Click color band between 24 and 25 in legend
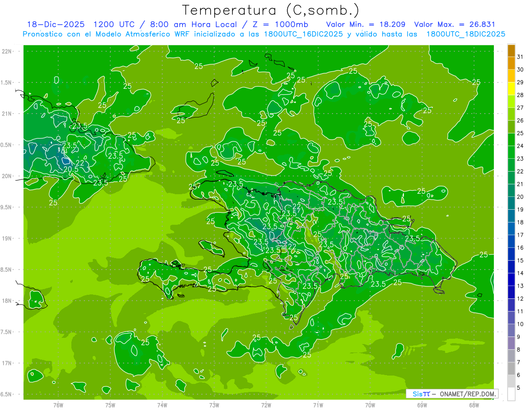This screenshot has height=411, width=532. (x=511, y=140)
